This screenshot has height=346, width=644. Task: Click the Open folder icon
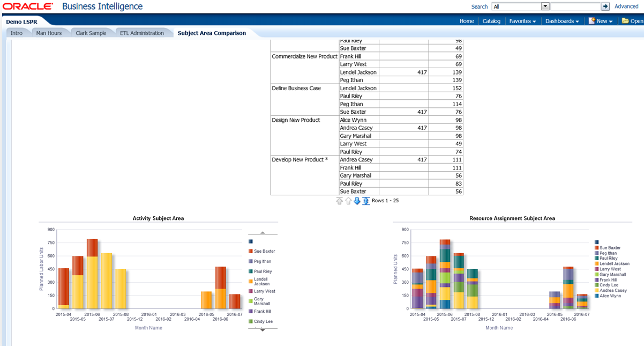click(x=625, y=21)
